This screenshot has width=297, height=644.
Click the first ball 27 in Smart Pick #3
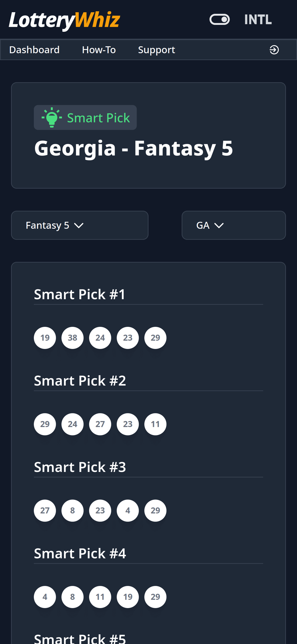pyautogui.click(x=45, y=511)
